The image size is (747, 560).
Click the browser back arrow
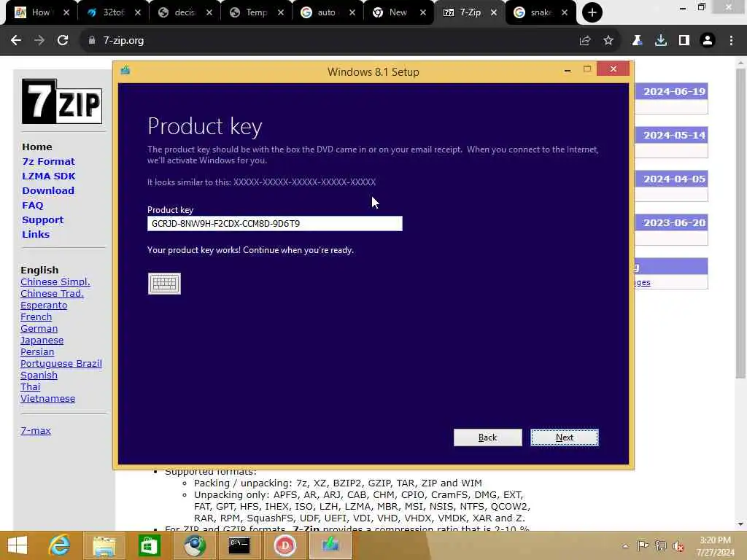click(16, 41)
